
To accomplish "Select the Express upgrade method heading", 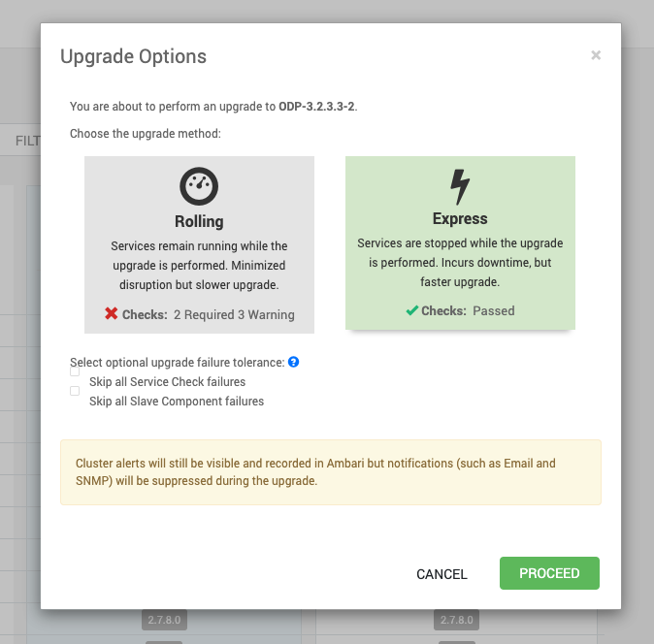I will coord(460,218).
